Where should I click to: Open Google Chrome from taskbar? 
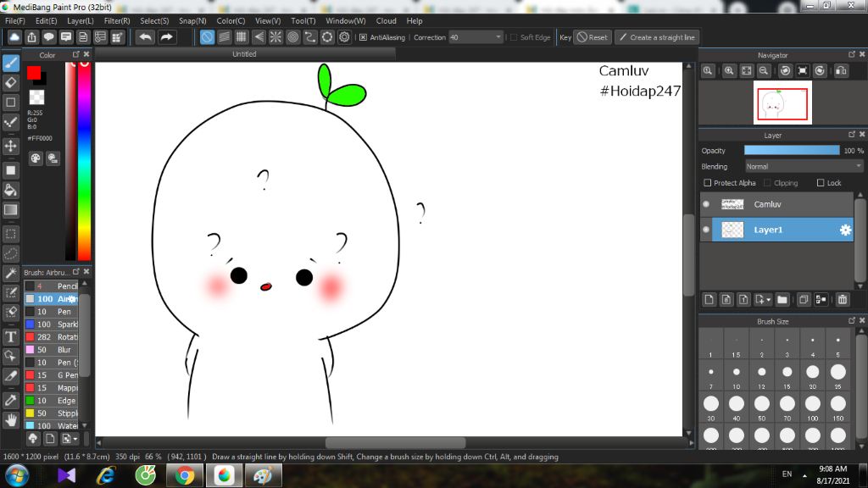(x=185, y=476)
